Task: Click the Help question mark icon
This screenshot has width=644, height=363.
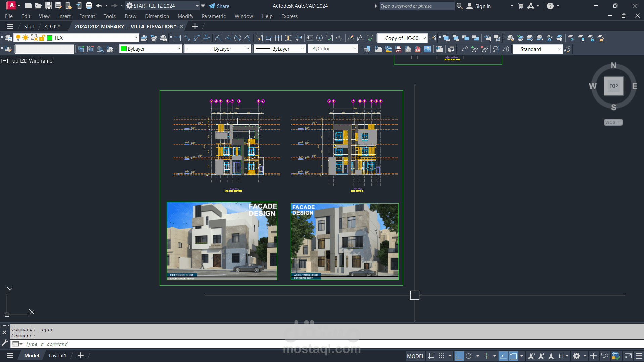Action: 550,6
